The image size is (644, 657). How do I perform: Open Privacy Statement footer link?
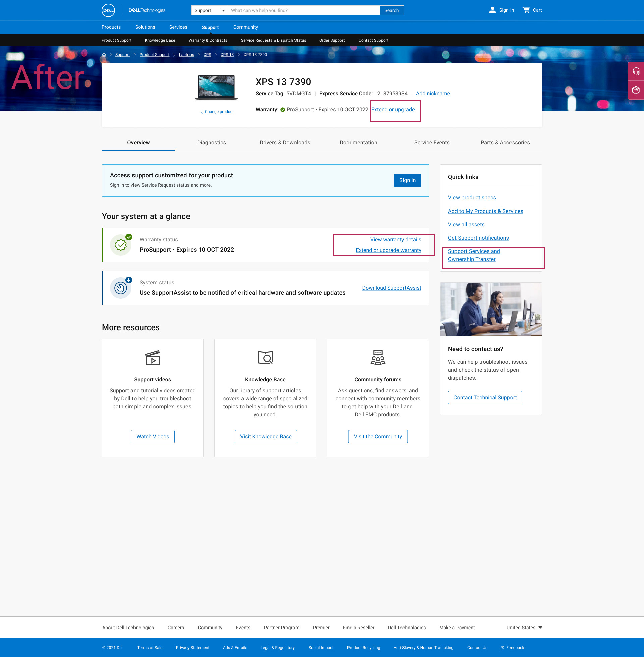193,648
